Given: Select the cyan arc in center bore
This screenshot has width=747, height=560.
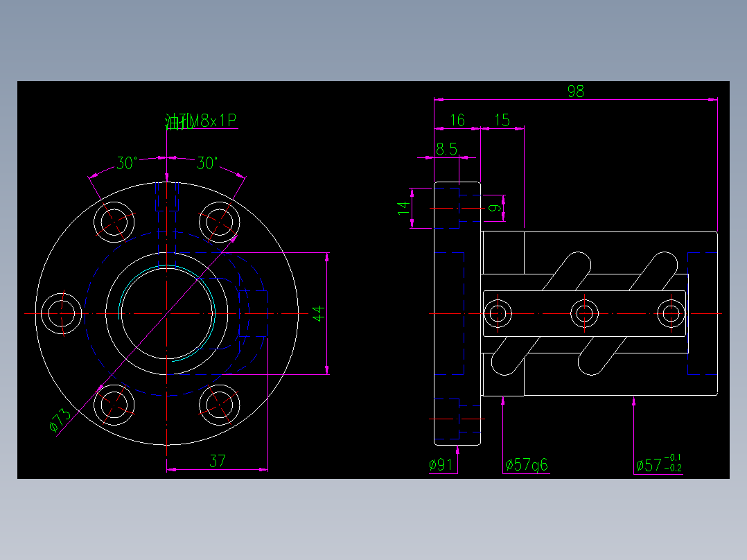Looking at the screenshot, I should [167, 313].
